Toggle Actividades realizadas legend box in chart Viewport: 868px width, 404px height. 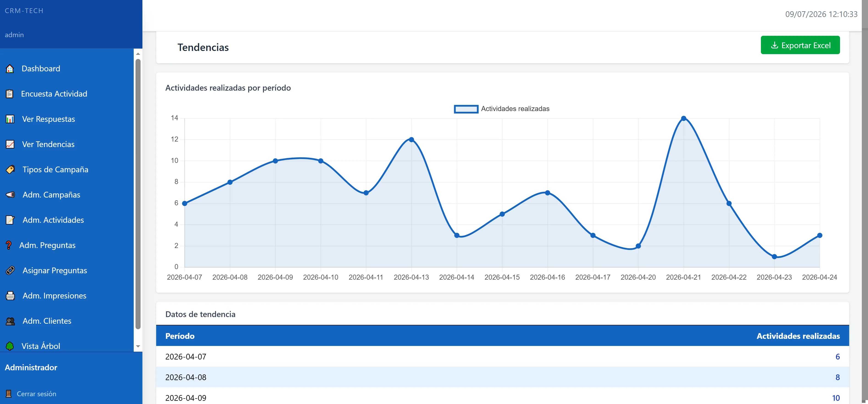point(466,109)
